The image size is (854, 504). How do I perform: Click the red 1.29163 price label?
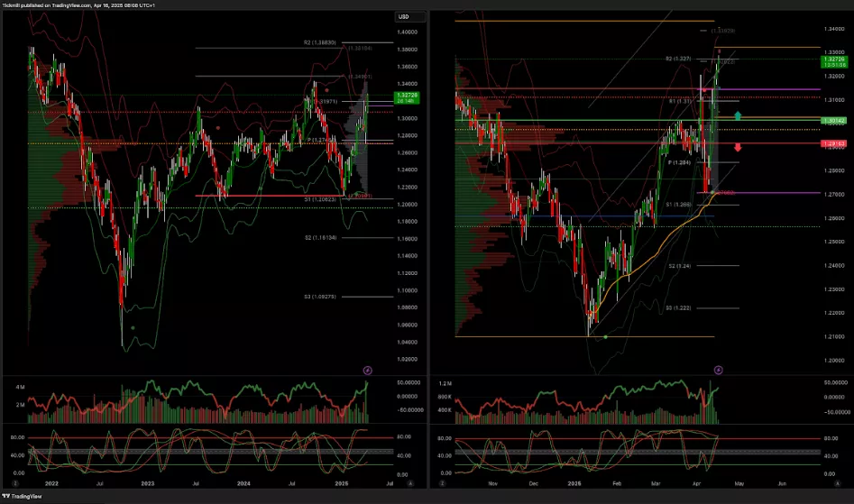point(833,143)
